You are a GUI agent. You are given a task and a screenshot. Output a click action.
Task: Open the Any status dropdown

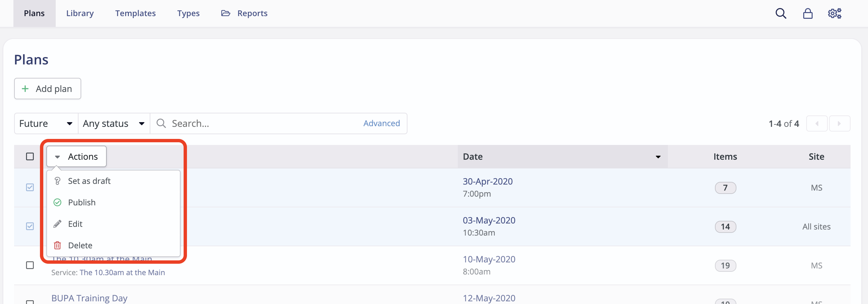point(113,123)
